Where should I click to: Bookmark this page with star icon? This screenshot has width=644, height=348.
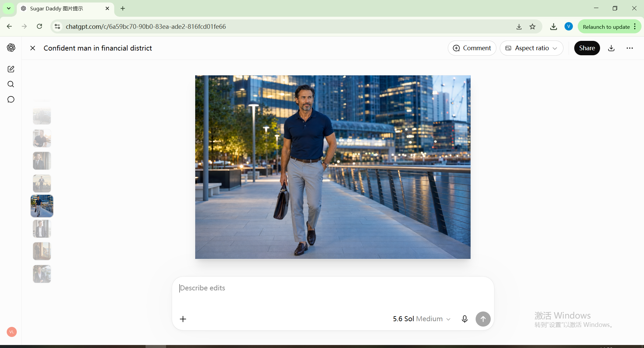[x=532, y=26]
